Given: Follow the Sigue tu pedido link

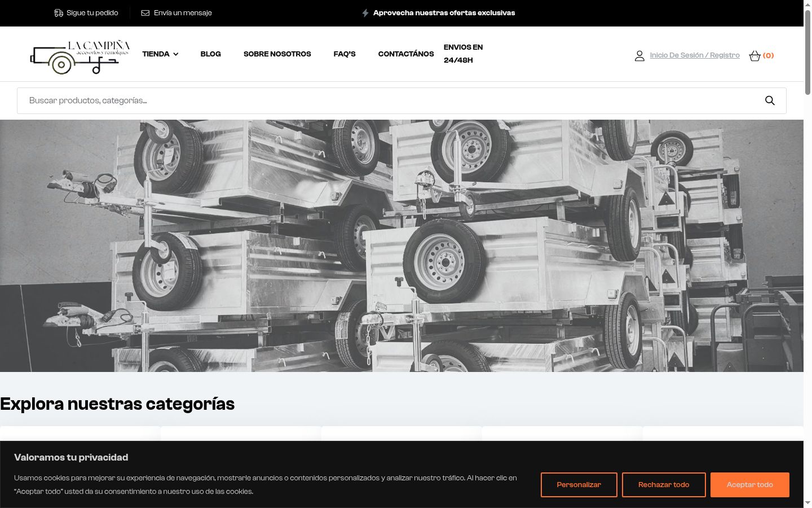Looking at the screenshot, I should click(92, 13).
